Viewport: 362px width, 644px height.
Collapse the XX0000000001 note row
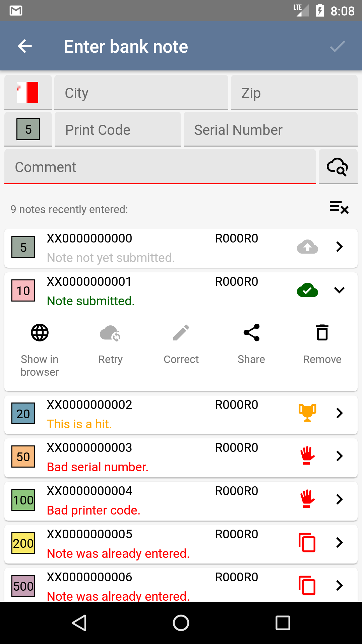[340, 290]
